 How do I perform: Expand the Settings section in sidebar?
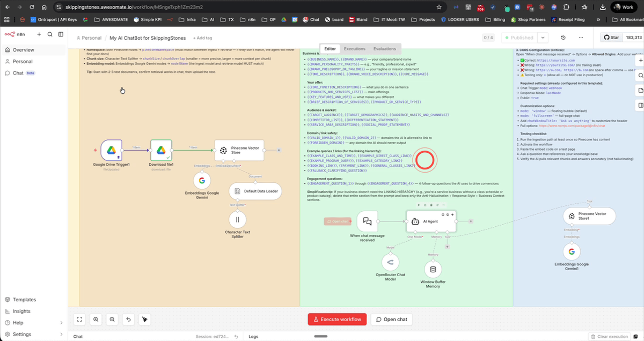tap(21, 333)
